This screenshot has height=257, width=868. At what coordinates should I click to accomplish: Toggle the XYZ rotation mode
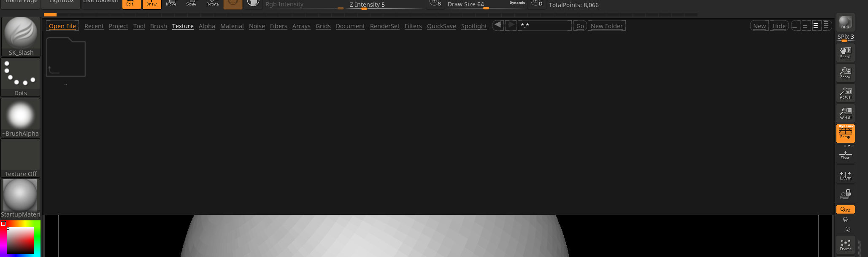[845, 209]
